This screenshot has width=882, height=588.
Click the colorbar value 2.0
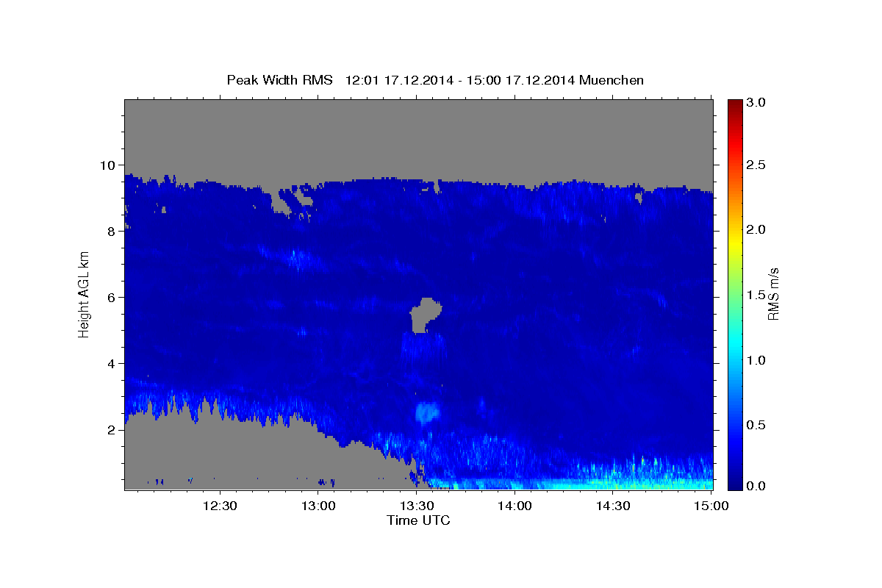point(757,230)
